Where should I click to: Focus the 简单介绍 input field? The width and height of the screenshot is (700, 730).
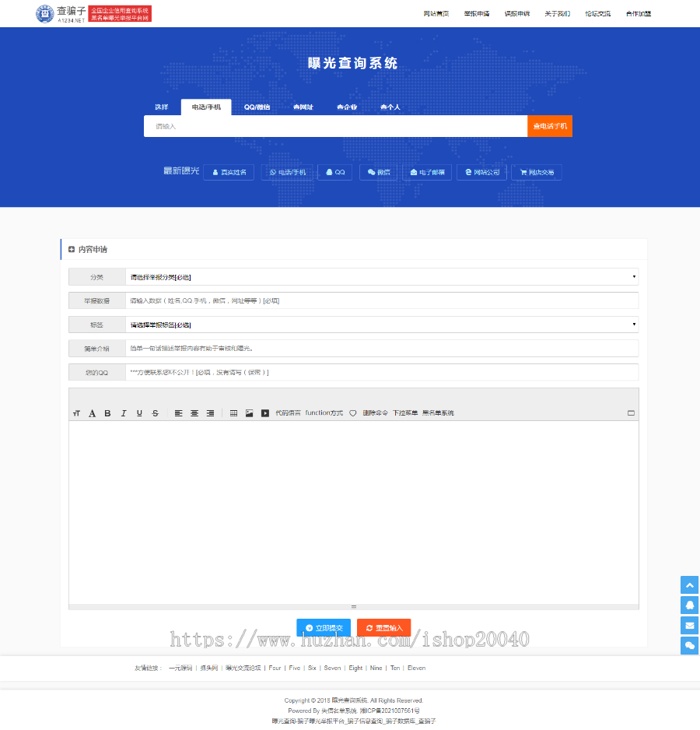tap(382, 348)
